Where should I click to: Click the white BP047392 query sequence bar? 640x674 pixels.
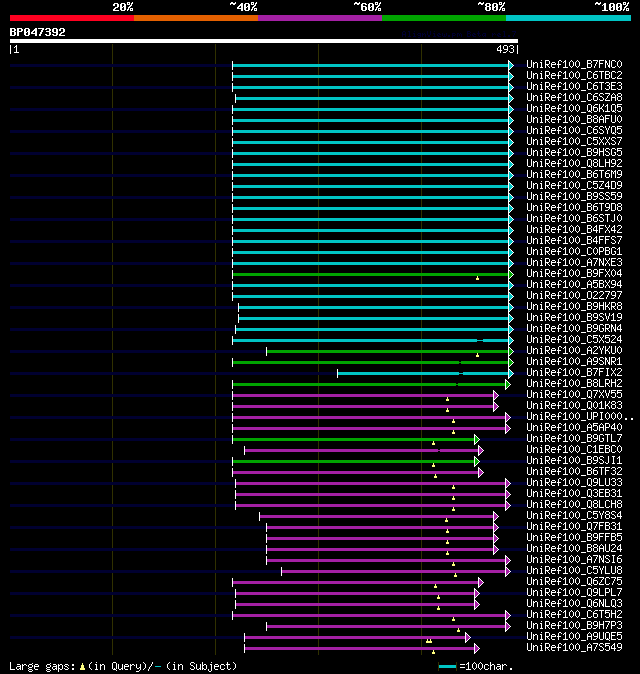263,41
